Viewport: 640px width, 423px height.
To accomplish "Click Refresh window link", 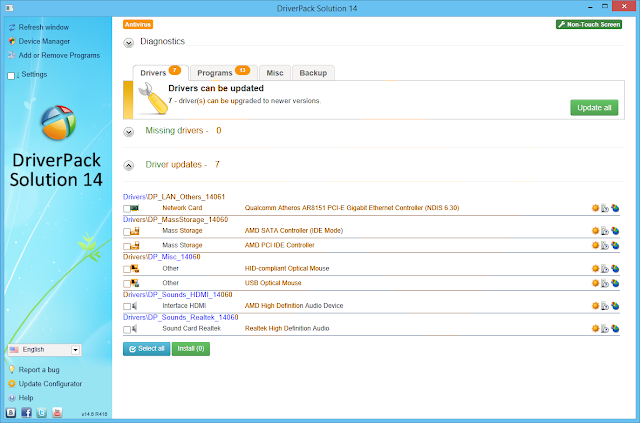I will (44, 27).
